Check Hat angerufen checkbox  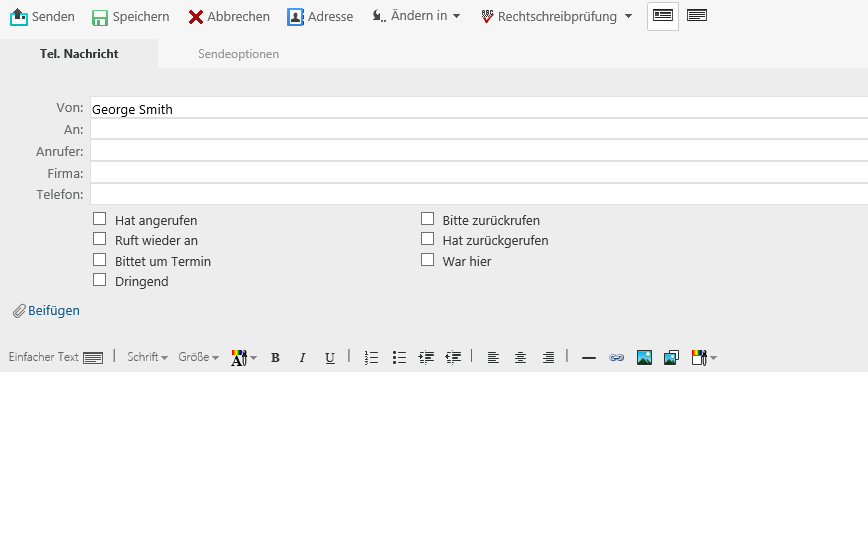[100, 219]
